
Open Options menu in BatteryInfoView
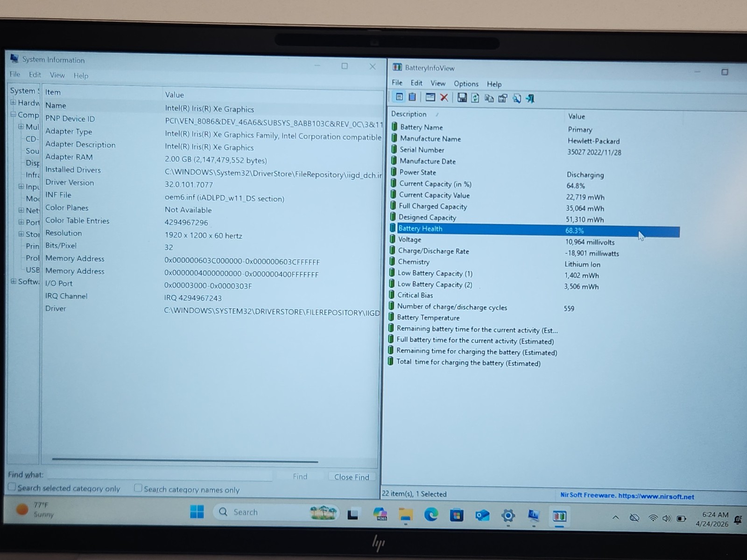tap(466, 84)
